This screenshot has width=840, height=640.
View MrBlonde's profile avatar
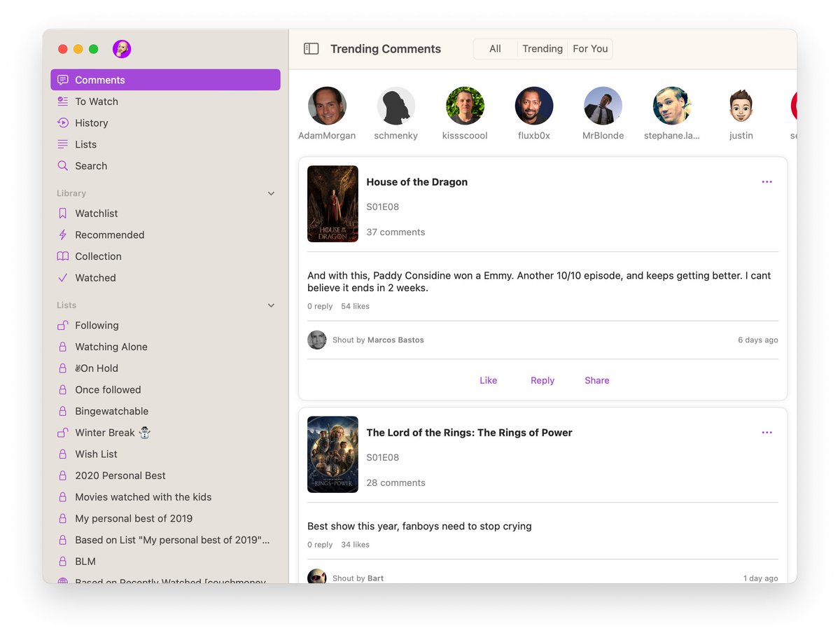tap(603, 106)
